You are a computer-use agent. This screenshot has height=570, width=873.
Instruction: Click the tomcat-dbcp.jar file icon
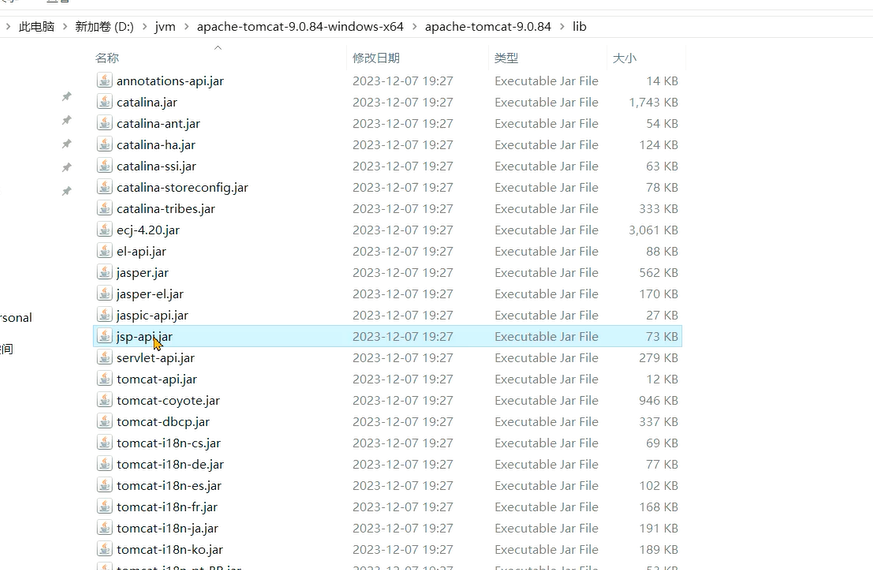coord(105,421)
